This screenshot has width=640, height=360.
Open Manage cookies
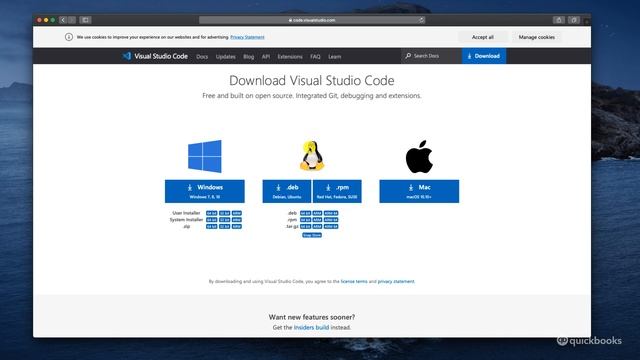pos(537,37)
